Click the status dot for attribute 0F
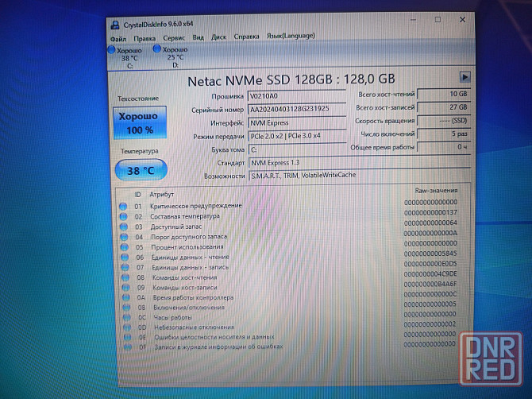Screen dimensions: 532x399 [x=128, y=347]
